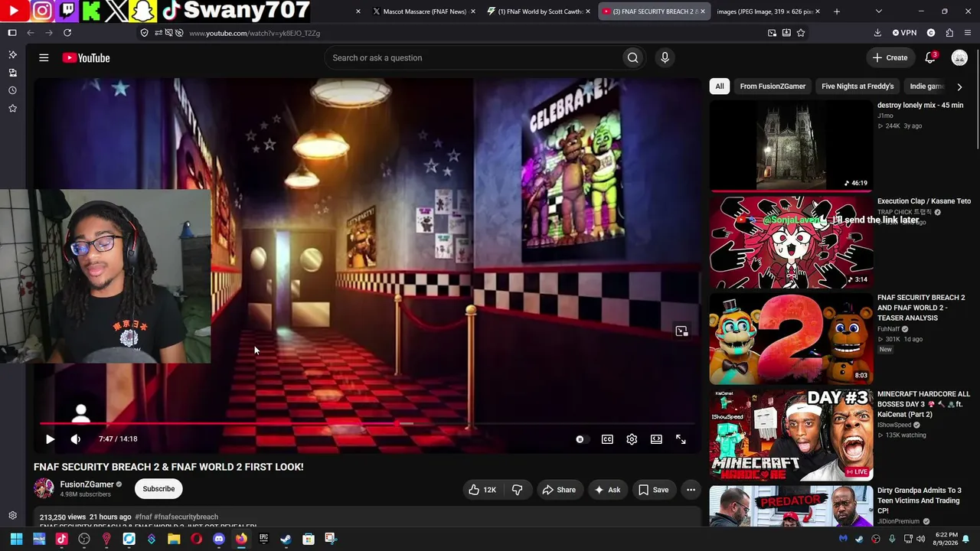Open the Windows Start menu

click(x=17, y=539)
